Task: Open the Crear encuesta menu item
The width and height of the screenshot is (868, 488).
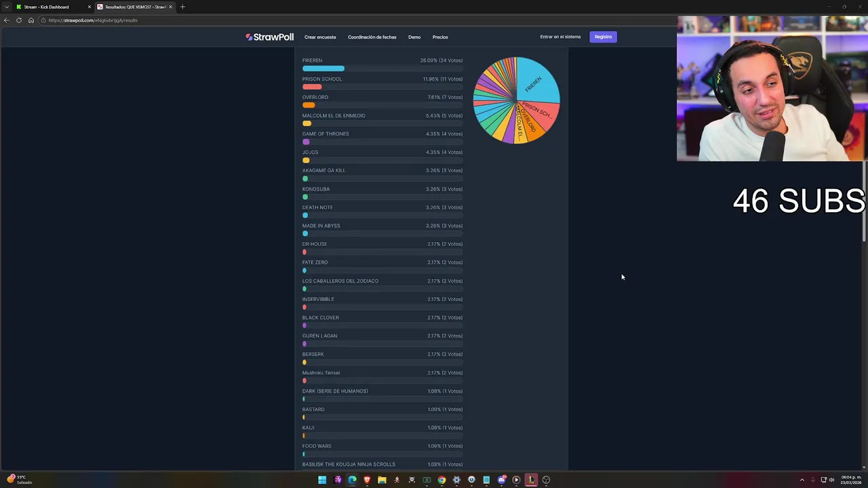Action: (x=320, y=37)
